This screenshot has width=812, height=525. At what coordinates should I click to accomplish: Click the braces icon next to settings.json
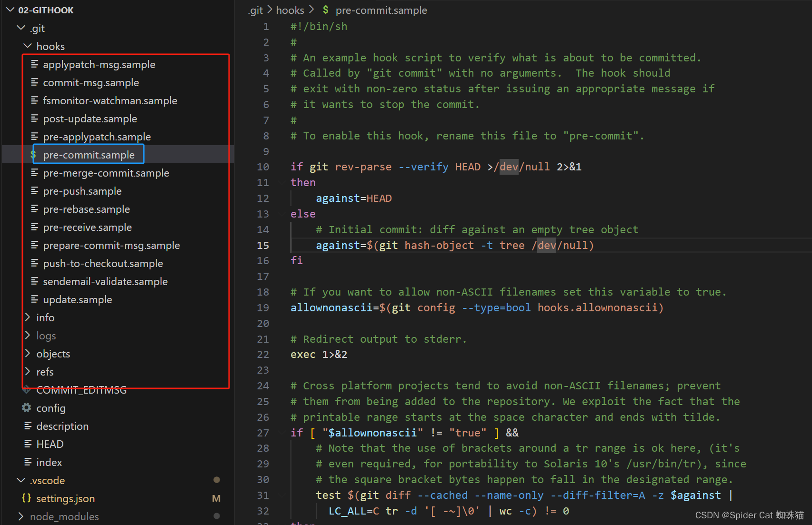(x=27, y=498)
